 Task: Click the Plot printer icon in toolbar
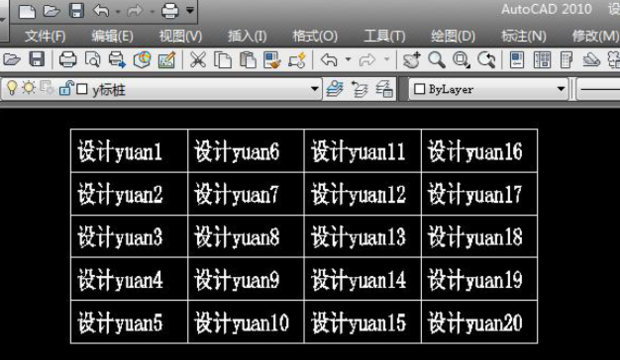[68, 60]
